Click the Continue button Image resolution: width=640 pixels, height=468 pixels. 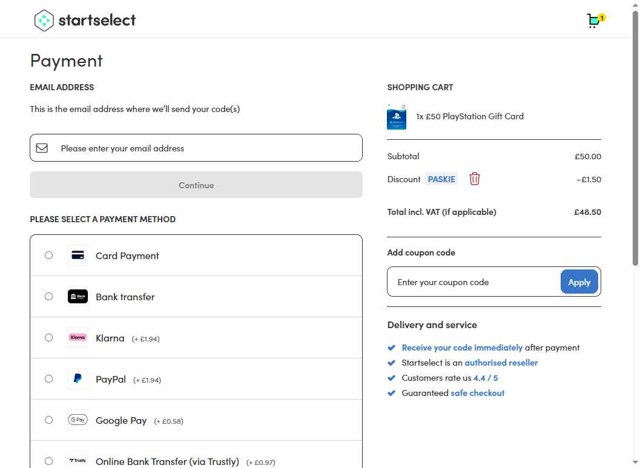point(196,185)
